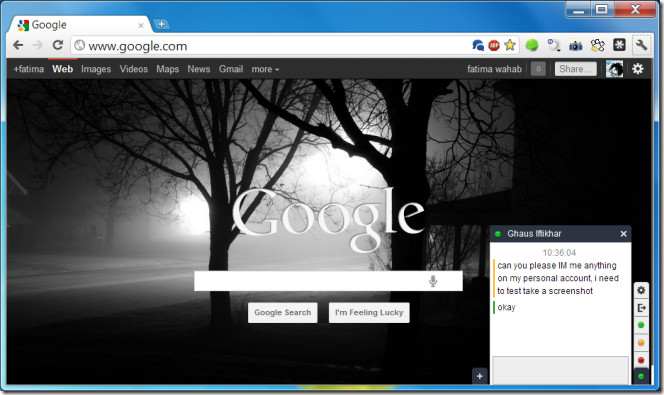The height and width of the screenshot is (395, 664).
Task: Click the Google search input box
Action: [328, 281]
